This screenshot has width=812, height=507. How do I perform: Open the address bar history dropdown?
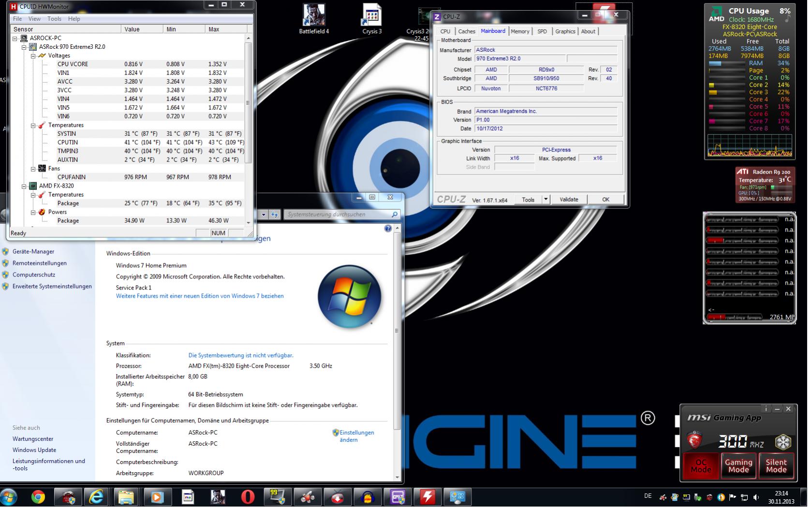pyautogui.click(x=264, y=214)
